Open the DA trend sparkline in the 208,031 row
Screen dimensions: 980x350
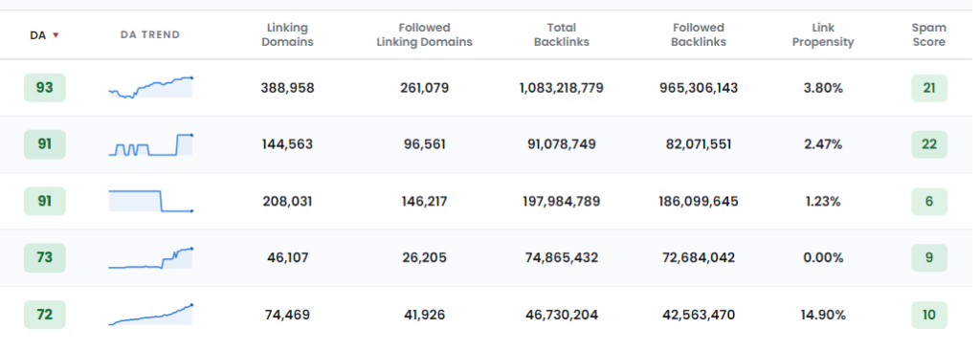pyautogui.click(x=150, y=201)
